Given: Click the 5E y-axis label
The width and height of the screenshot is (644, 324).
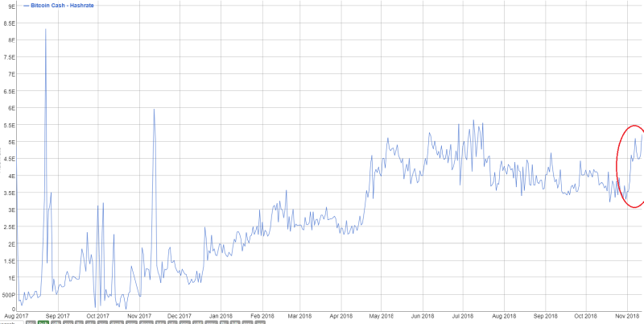Looking at the screenshot, I should [x=11, y=141].
